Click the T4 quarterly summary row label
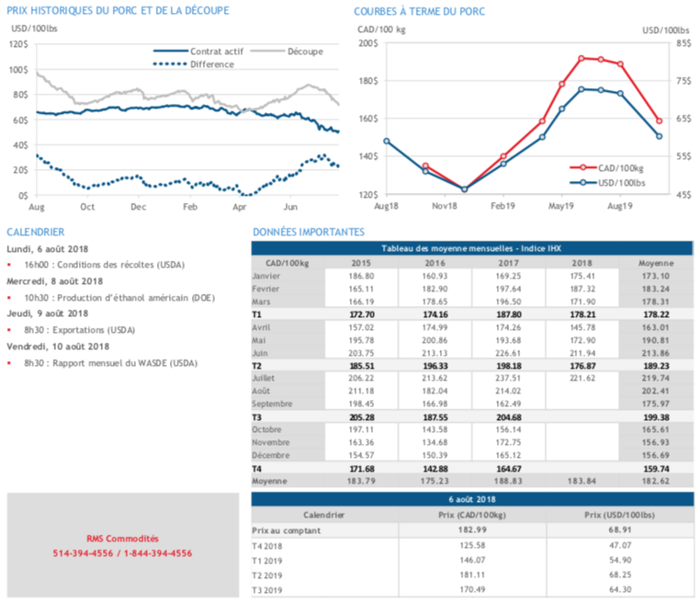The image size is (700, 603). pos(258,468)
